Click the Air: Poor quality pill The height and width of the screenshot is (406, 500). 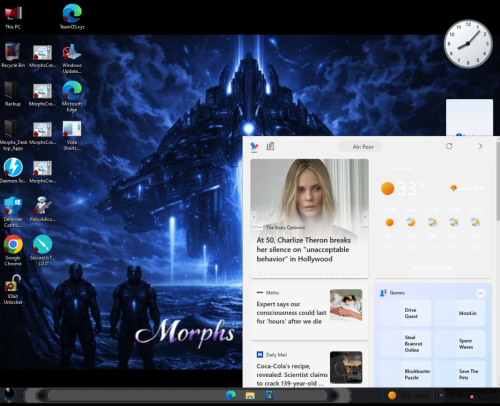pos(360,147)
